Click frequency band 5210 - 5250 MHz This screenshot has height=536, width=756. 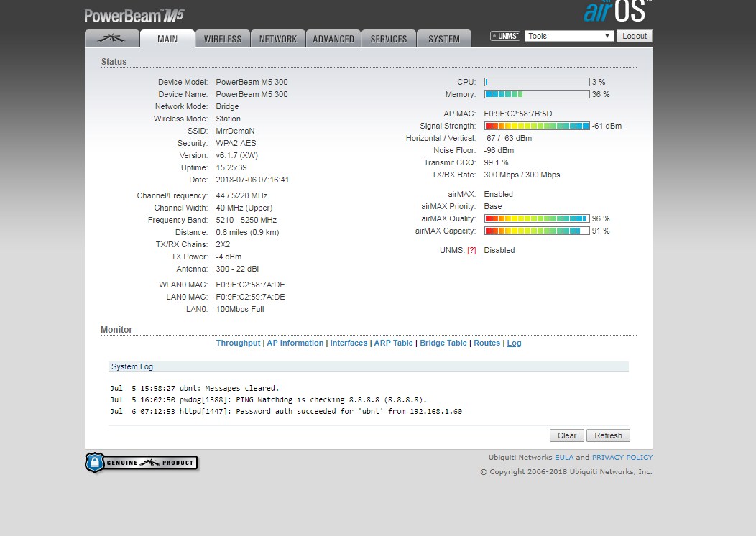point(246,220)
